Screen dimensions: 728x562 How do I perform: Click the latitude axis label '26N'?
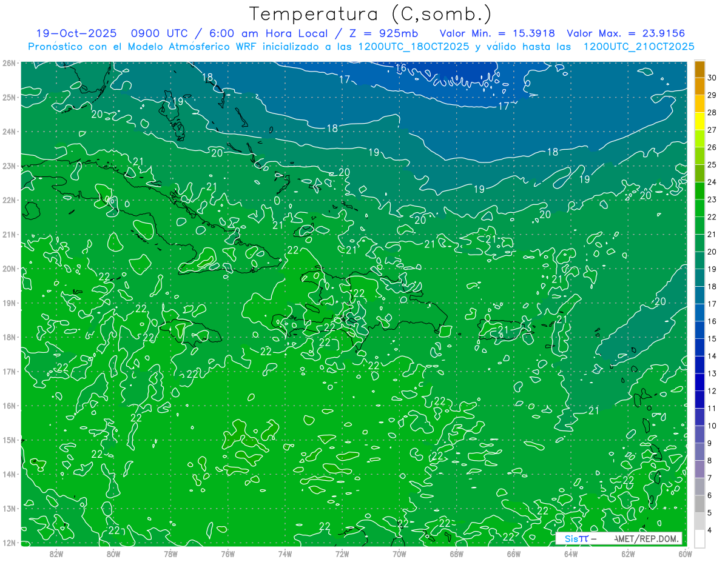tap(8, 63)
